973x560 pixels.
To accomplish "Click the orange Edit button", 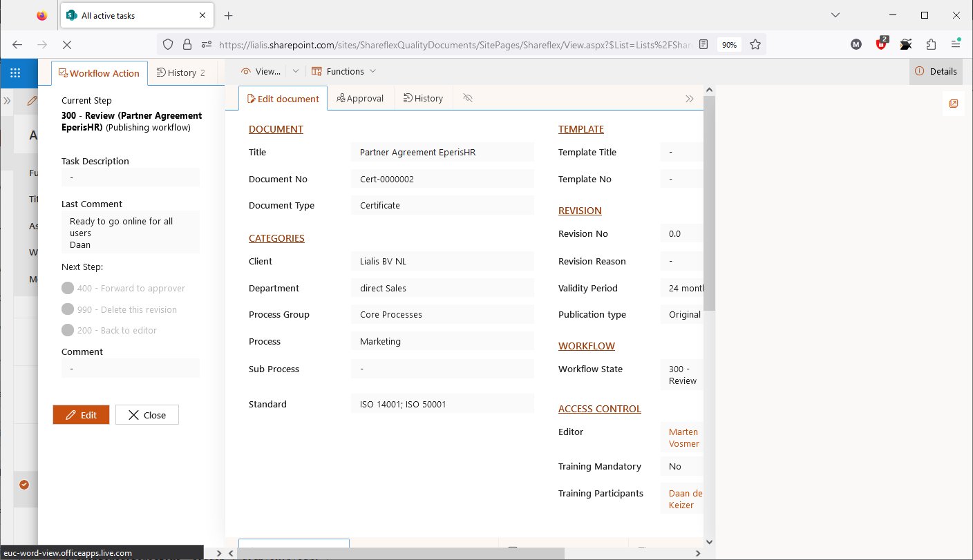I will point(81,415).
